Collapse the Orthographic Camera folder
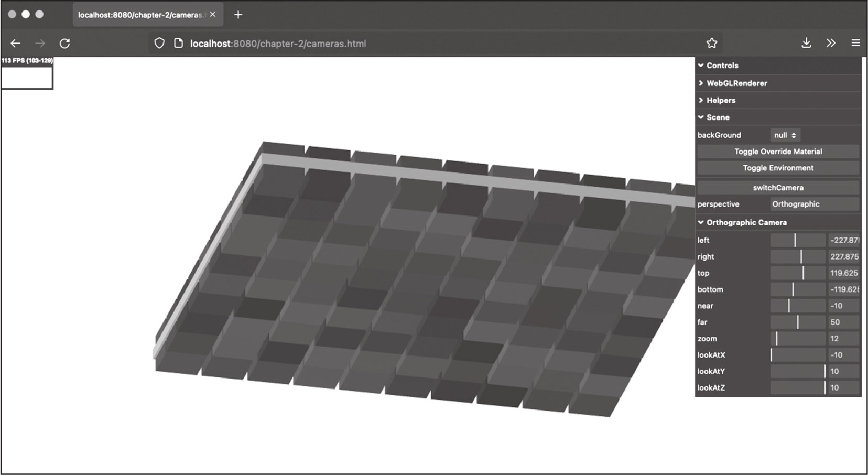The image size is (868, 475). tap(746, 222)
